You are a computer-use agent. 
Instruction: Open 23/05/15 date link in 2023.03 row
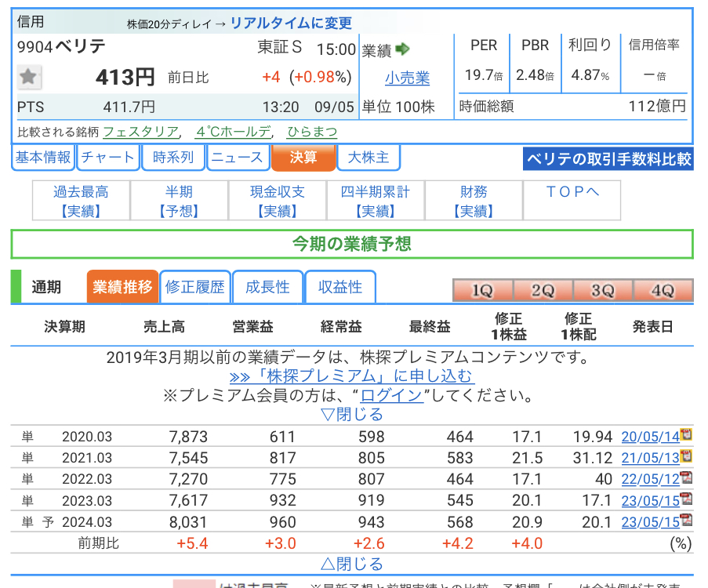pos(651,501)
